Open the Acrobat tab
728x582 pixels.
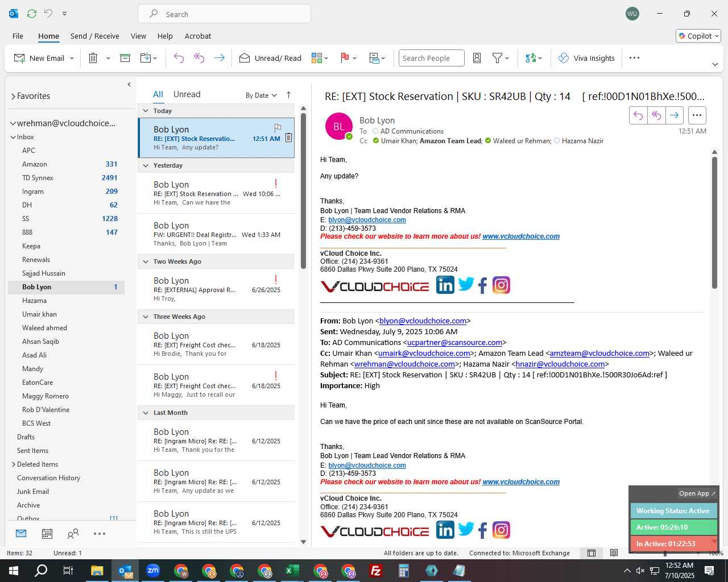[198, 36]
